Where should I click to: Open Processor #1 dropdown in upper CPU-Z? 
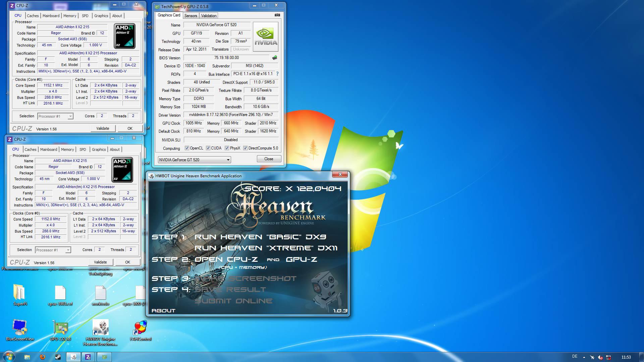55,116
